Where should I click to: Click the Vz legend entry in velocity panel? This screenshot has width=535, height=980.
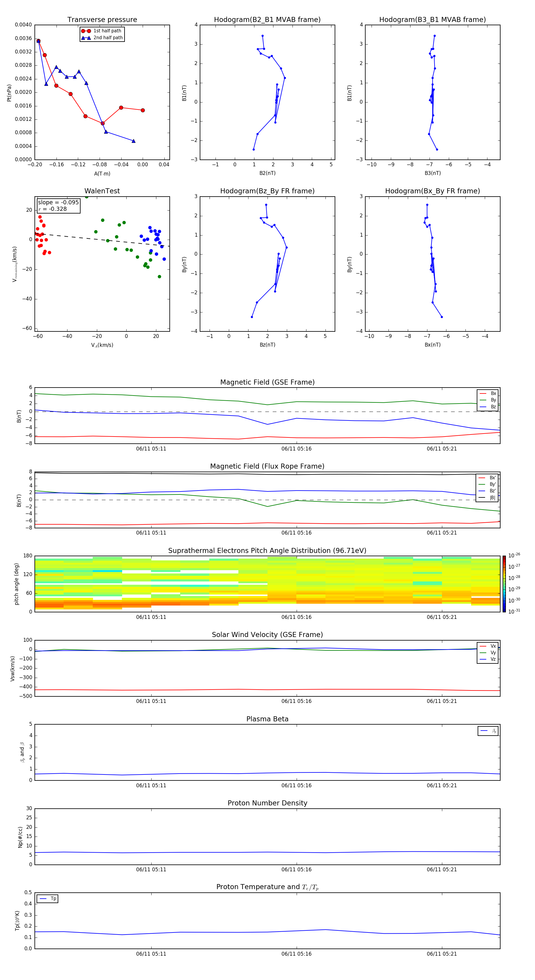pyautogui.click(x=488, y=659)
